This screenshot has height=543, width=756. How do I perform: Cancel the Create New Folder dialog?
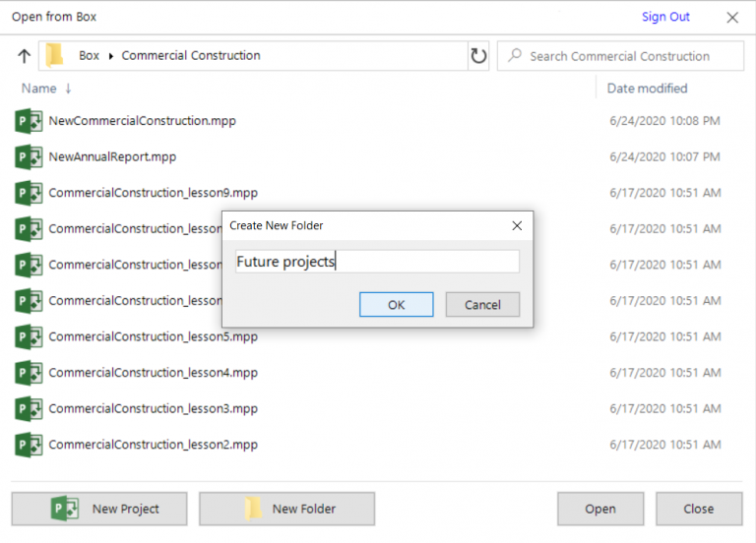[x=482, y=305]
